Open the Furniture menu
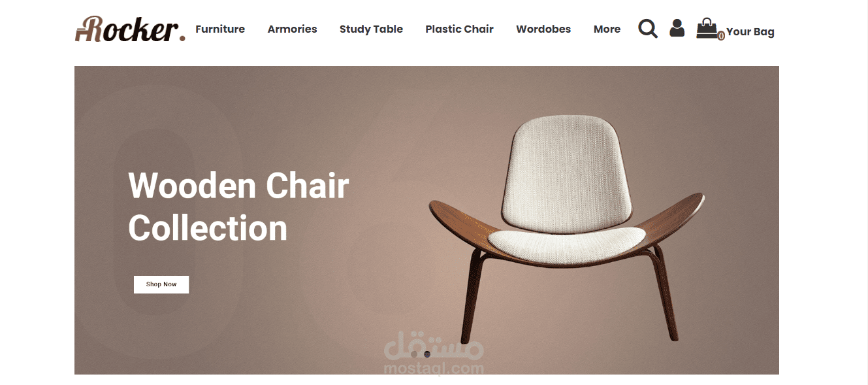The width and height of the screenshot is (868, 385). [x=220, y=29]
